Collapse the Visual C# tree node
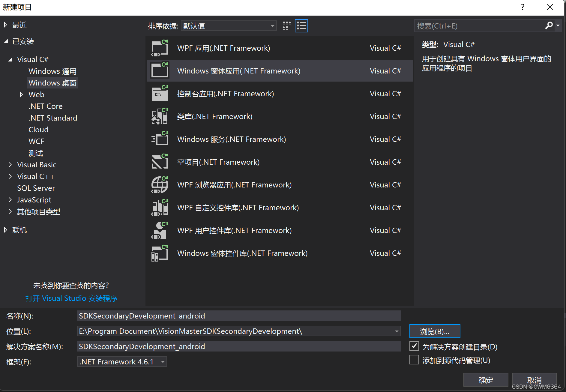Image resolution: width=566 pixels, height=392 pixels. (x=10, y=59)
